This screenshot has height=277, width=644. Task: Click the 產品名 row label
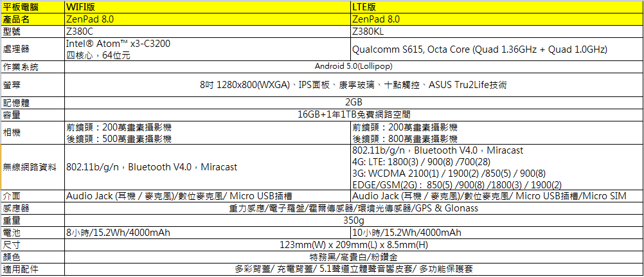click(x=32, y=19)
